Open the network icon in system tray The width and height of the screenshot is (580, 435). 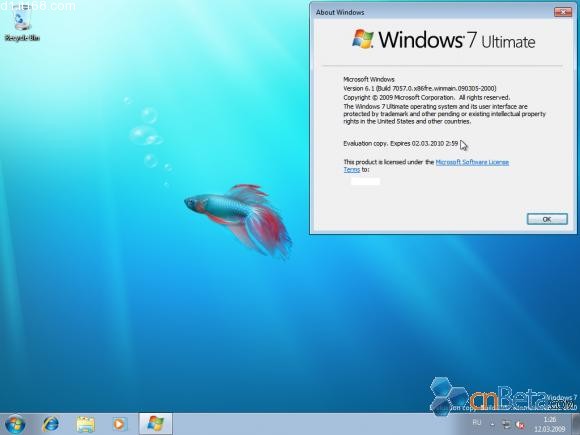pyautogui.click(x=506, y=425)
